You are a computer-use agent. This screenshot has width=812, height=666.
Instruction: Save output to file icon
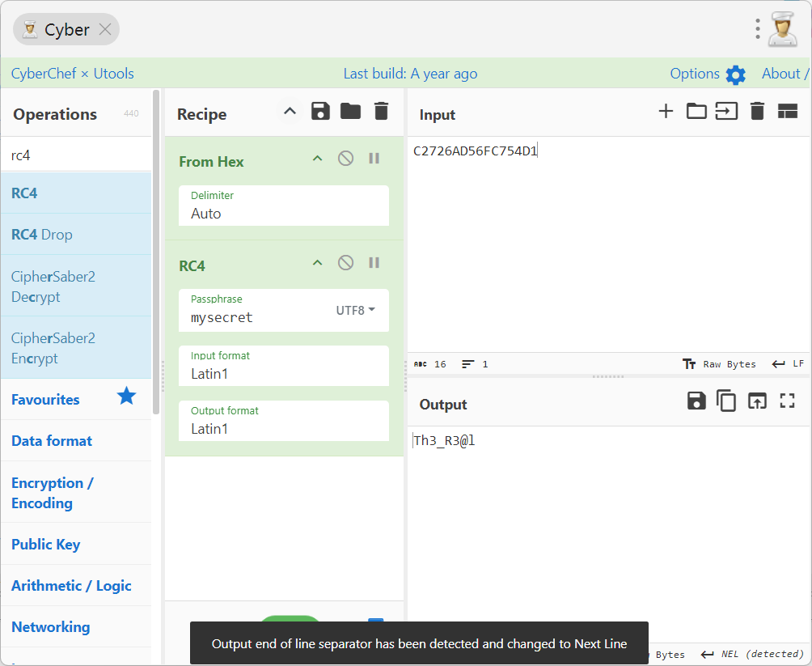tap(696, 401)
